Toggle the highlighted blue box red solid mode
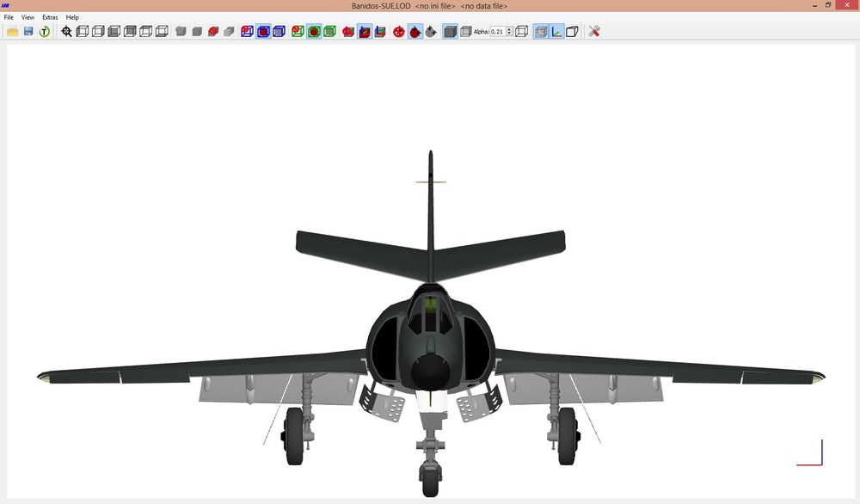This screenshot has height=504, width=860. click(263, 31)
